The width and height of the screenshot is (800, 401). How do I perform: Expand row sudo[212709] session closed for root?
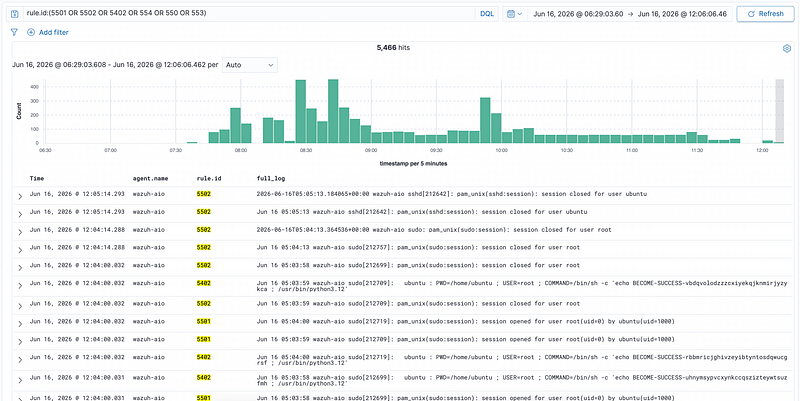coord(20,306)
